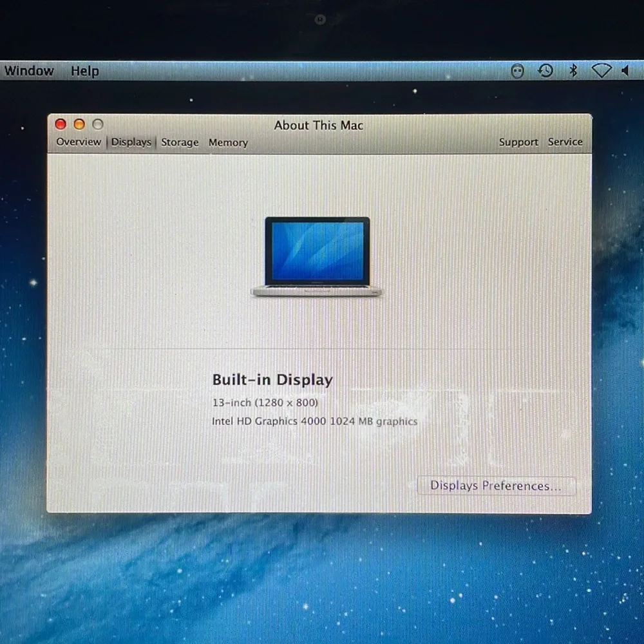Switch to the Storage tab
Viewport: 644px width, 644px height.
tap(180, 142)
